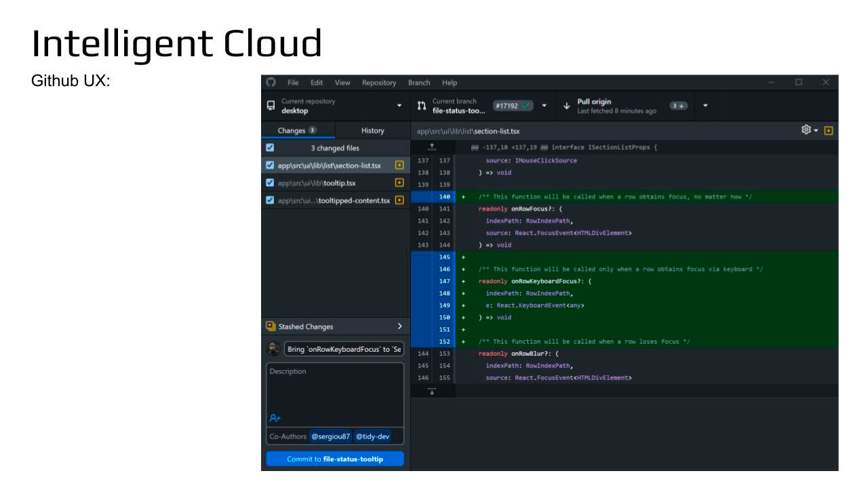This screenshot has width=868, height=488.
Task: Click the modified status icon beside tooltip.tsx
Action: tap(399, 182)
